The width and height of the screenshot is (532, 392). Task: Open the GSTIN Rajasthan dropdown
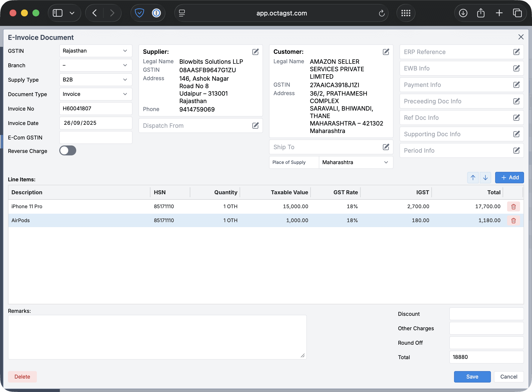pos(96,51)
